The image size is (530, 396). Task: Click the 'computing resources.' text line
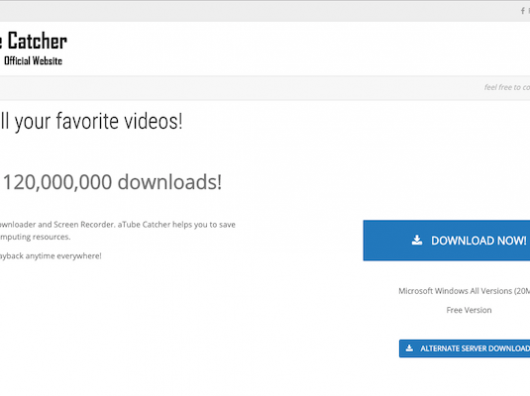[35, 237]
